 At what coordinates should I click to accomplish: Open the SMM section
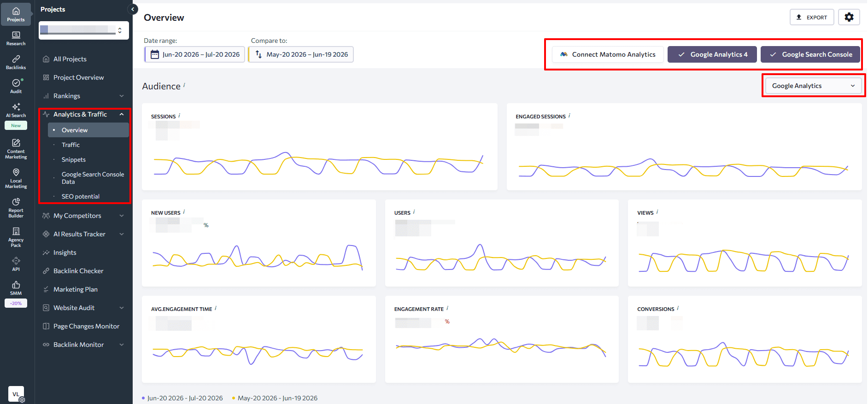point(16,288)
